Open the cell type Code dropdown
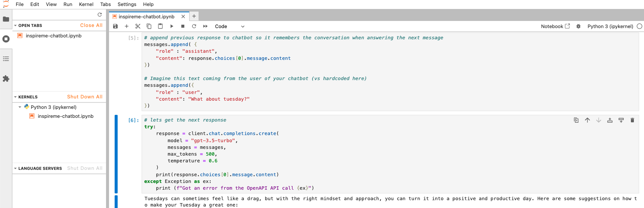The width and height of the screenshot is (644, 208). coord(229,26)
